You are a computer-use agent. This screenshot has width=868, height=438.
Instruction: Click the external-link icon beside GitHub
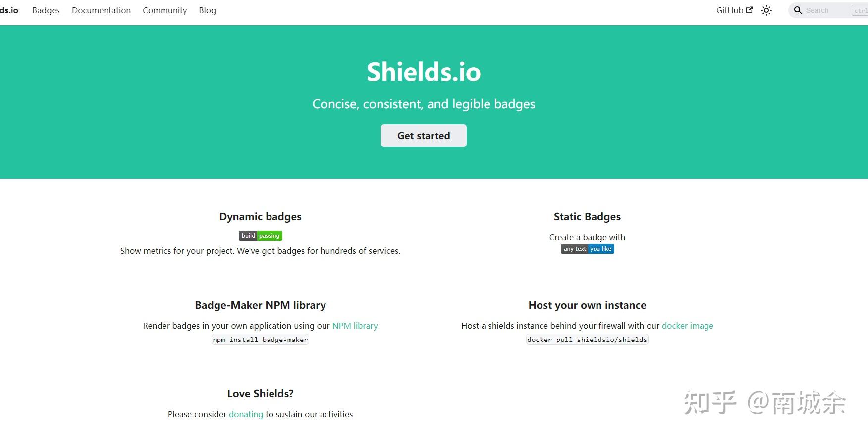(749, 10)
